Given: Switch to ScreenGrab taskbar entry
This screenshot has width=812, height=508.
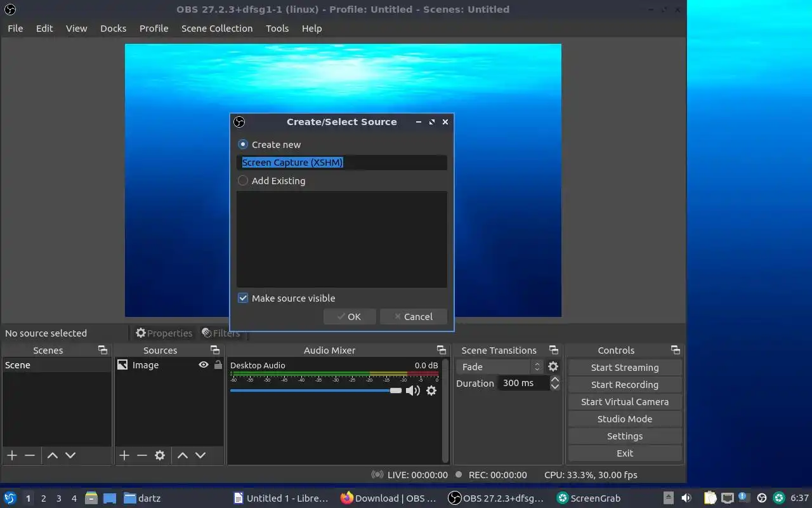Looking at the screenshot, I should coord(588,498).
